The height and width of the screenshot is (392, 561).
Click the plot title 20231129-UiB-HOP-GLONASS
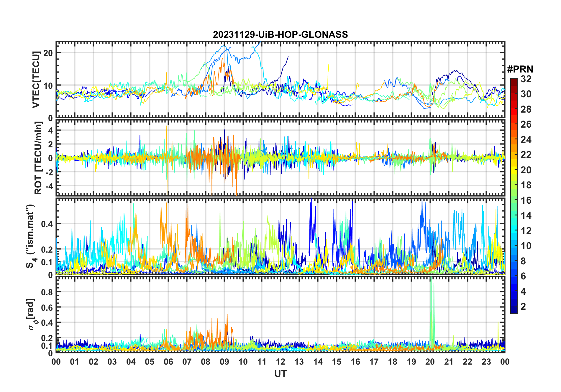pyautogui.click(x=280, y=35)
